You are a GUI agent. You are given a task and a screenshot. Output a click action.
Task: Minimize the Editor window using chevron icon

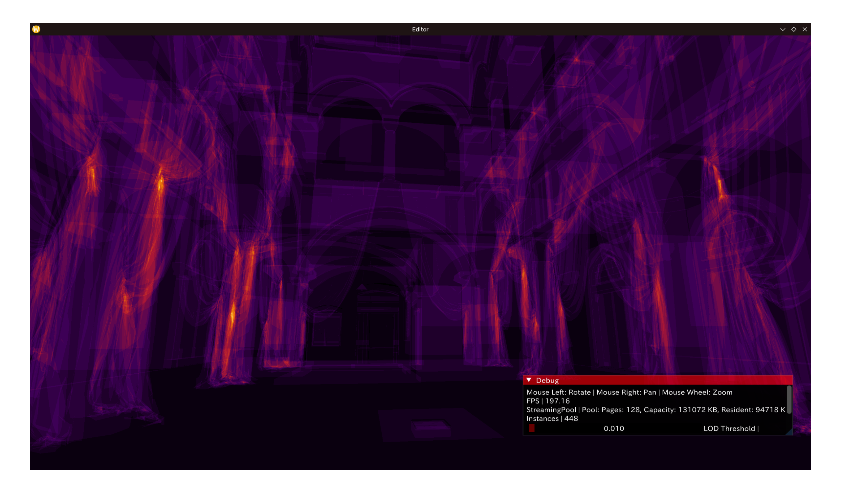783,30
